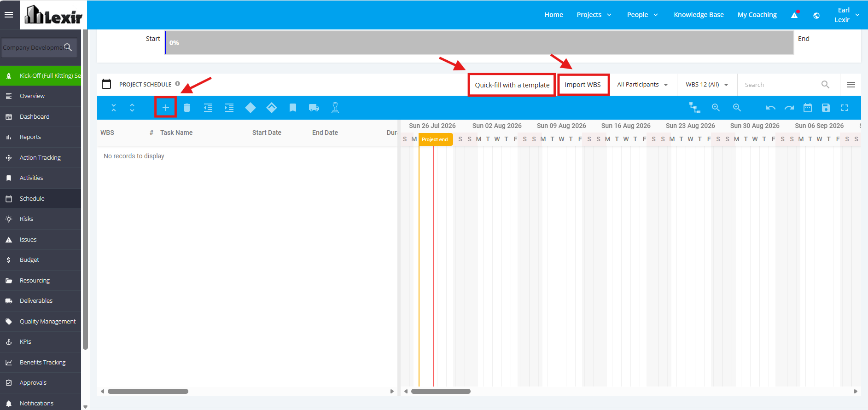Click the Project end marker on the timeline
Image resolution: width=868 pixels, height=410 pixels.
(x=435, y=139)
